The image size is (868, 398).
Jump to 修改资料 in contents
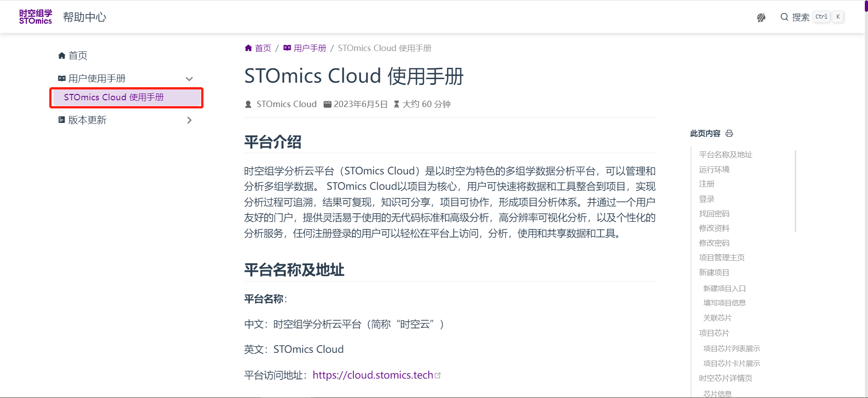coord(714,228)
